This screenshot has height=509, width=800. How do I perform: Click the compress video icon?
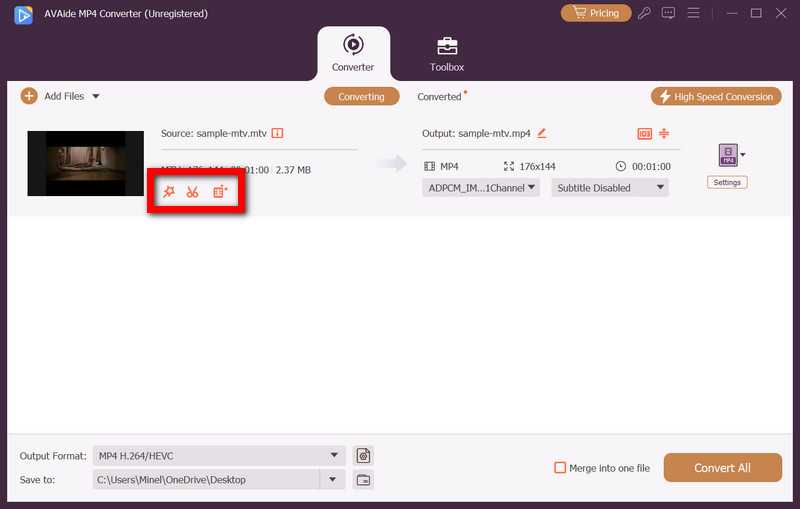[663, 134]
